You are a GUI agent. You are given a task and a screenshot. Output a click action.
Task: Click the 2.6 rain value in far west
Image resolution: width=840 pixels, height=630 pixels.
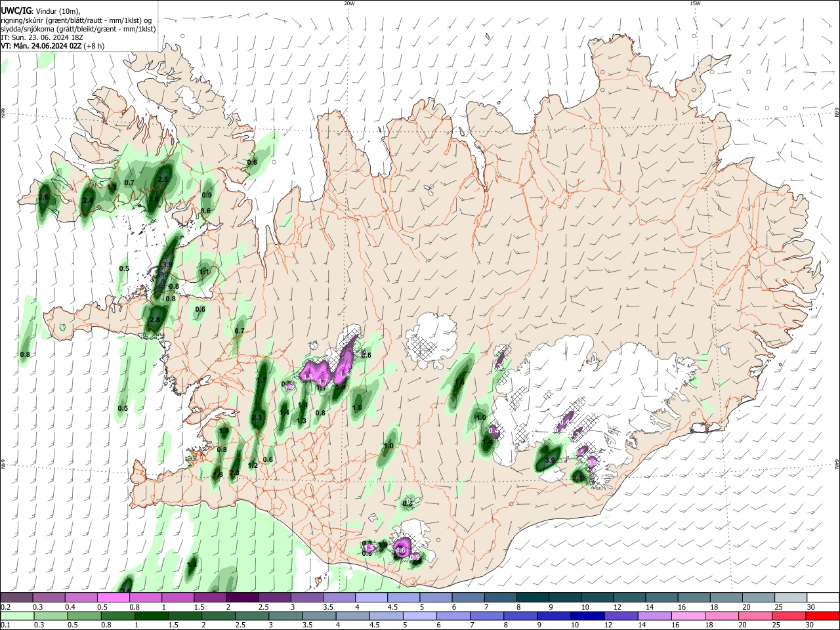pos(44,197)
